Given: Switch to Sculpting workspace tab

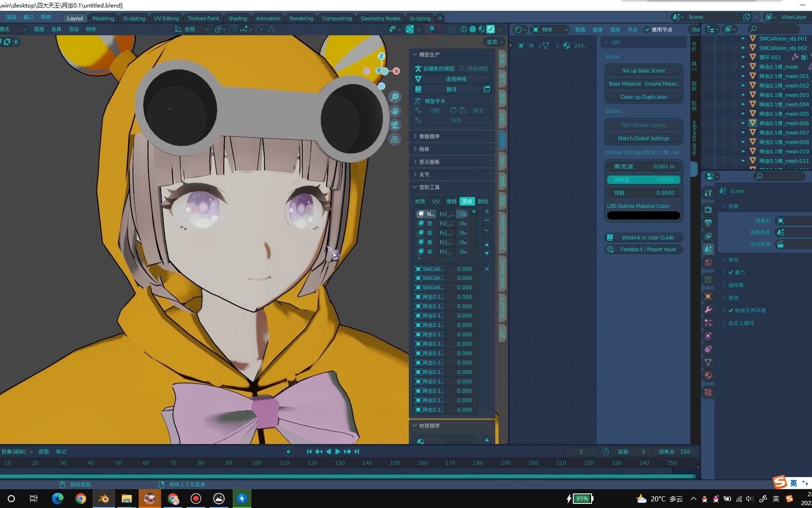Looking at the screenshot, I should tap(134, 18).
